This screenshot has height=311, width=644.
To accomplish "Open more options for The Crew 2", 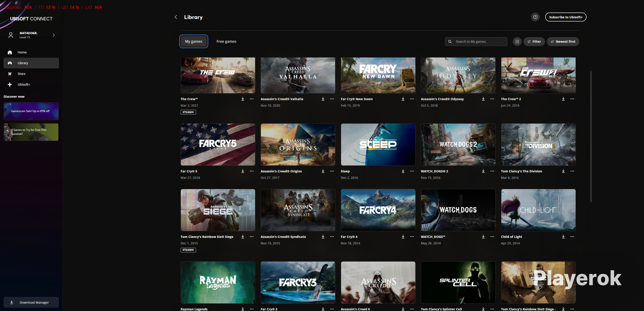I will pos(572,99).
